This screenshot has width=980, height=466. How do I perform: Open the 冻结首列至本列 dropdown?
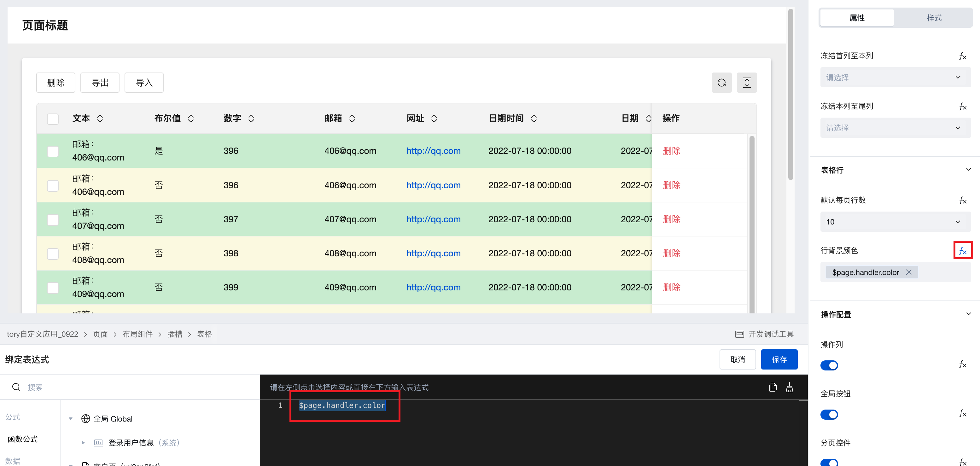click(895, 77)
